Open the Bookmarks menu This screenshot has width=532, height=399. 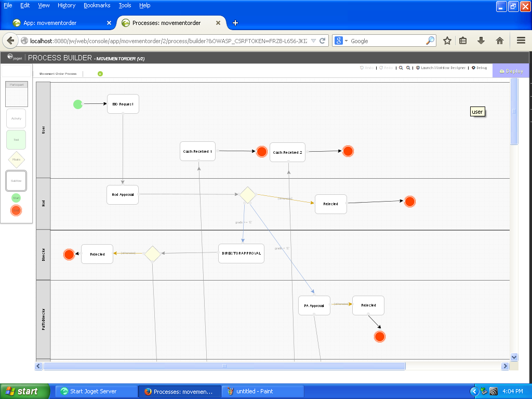click(x=97, y=5)
